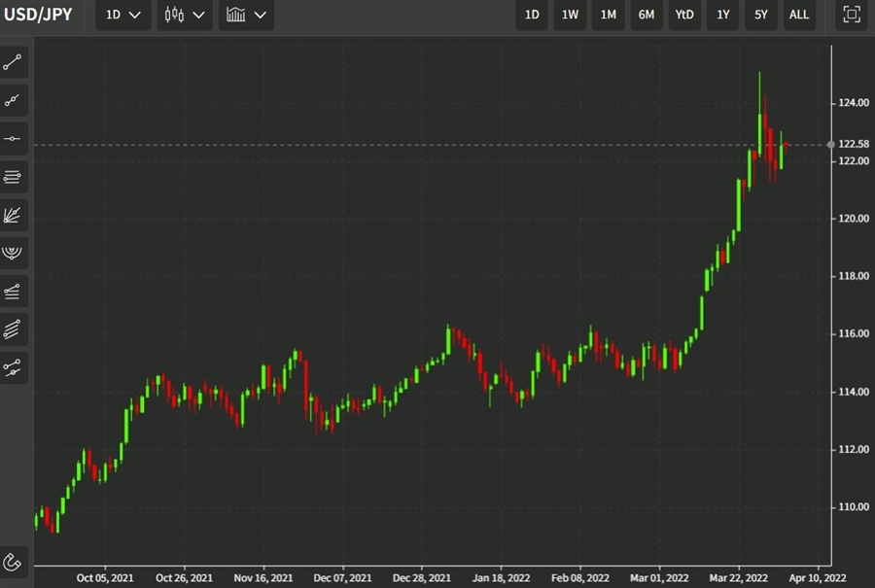Screen dimensions: 875x588
Task: Select the horizontal line drawing tool
Action: (x=13, y=138)
